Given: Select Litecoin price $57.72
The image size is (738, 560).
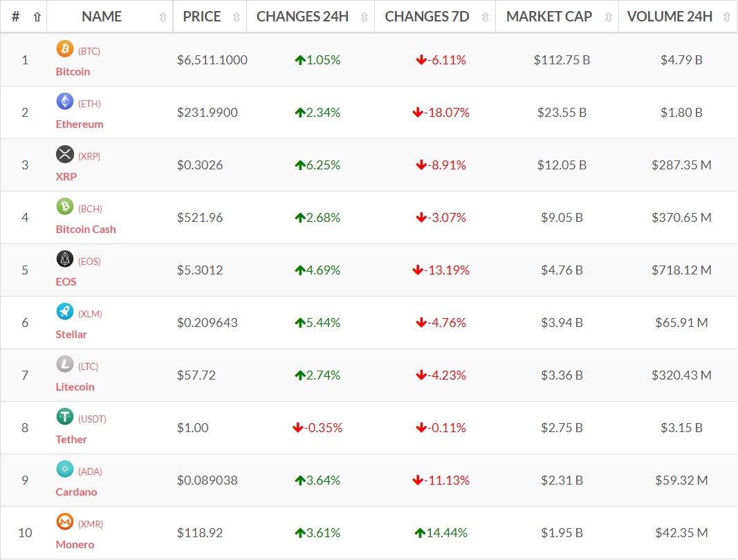Looking at the screenshot, I should pyautogui.click(x=196, y=375).
